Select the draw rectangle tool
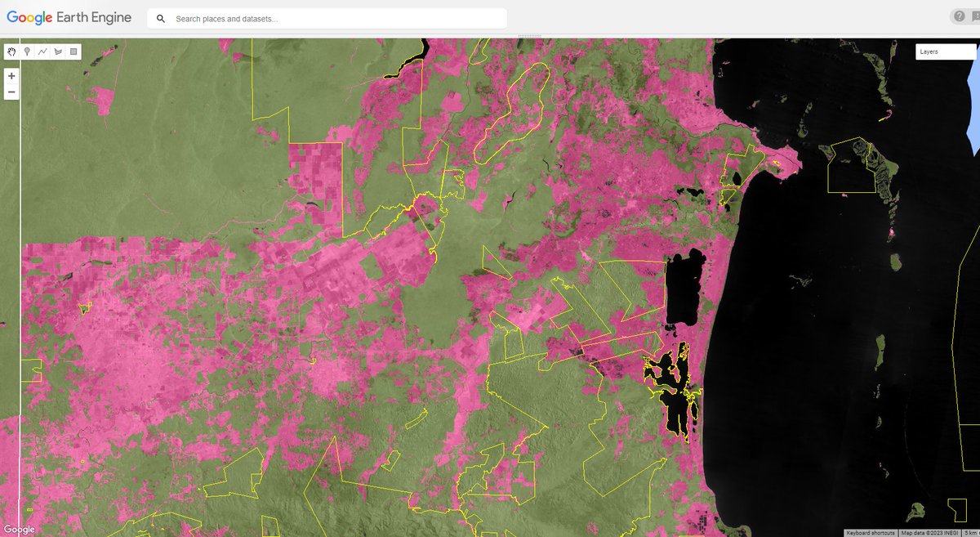This screenshot has width=980, height=537. [x=73, y=51]
